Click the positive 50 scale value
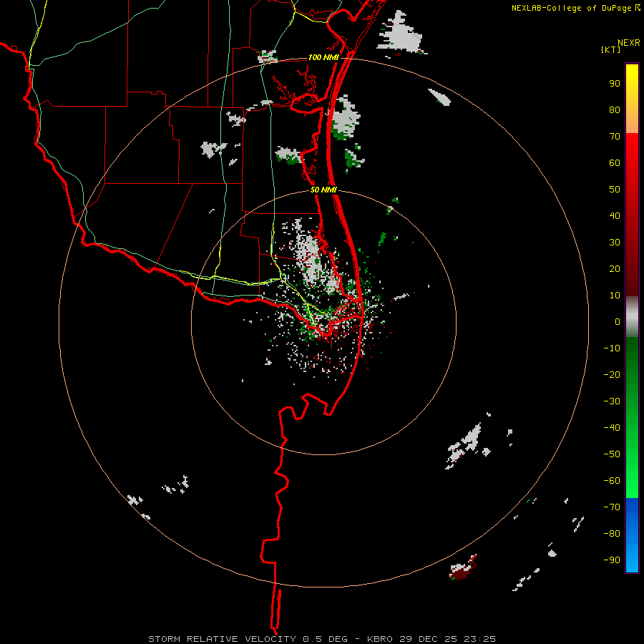Viewport: 644px width, 644px height. click(x=615, y=190)
